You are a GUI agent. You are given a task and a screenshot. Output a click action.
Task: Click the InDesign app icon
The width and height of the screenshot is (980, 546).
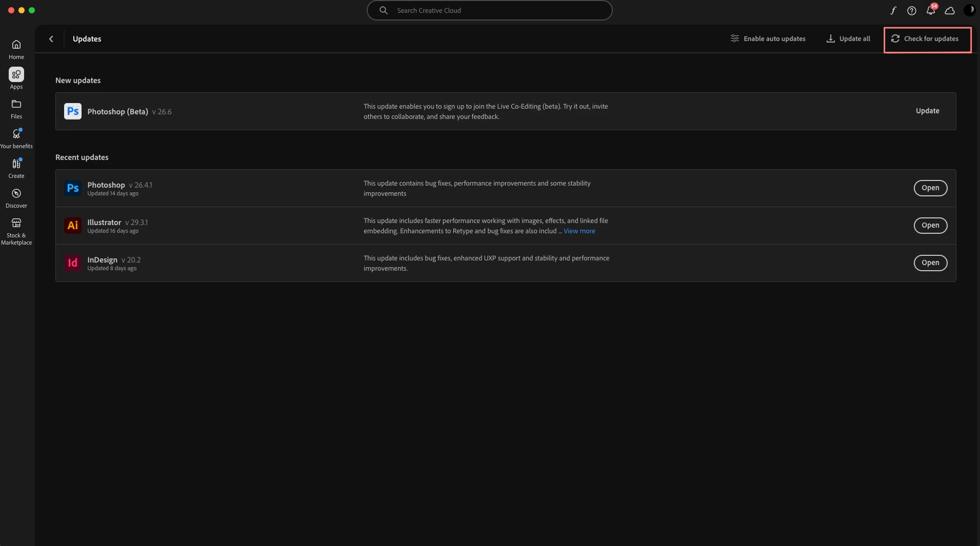pos(73,263)
